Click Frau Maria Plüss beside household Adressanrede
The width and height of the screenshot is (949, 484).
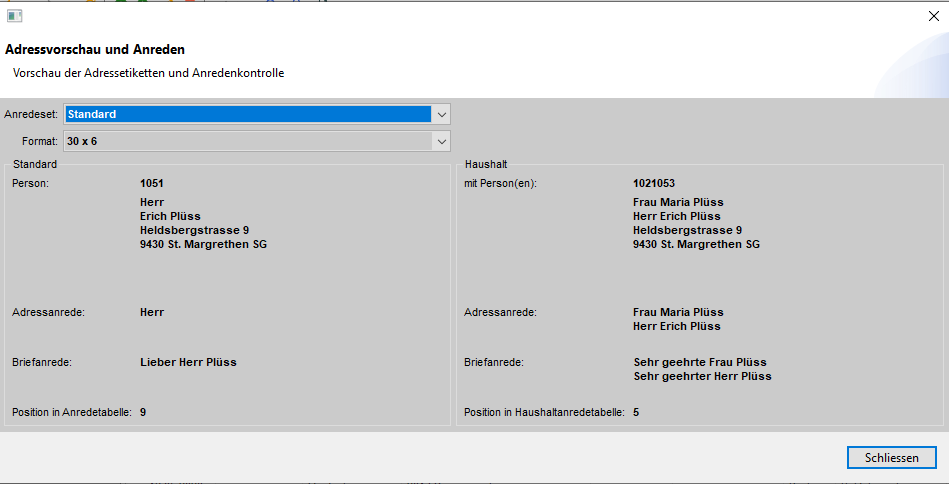tap(678, 312)
